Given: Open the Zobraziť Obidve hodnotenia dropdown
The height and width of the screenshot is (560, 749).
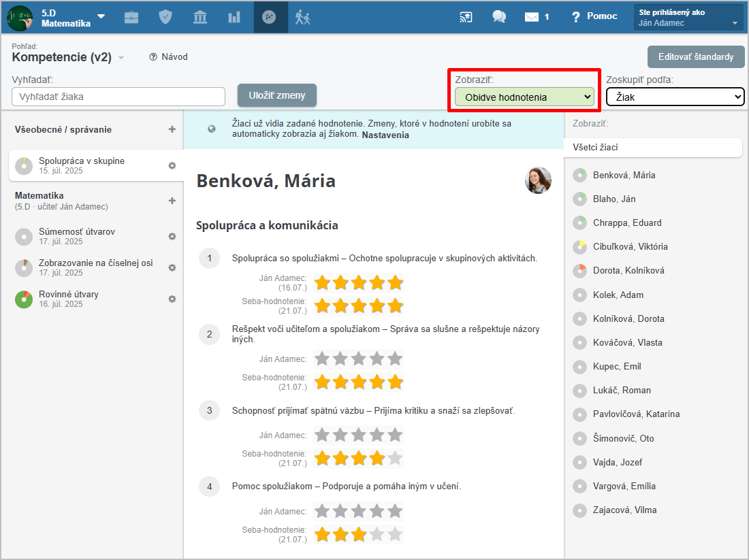Looking at the screenshot, I should [x=524, y=97].
